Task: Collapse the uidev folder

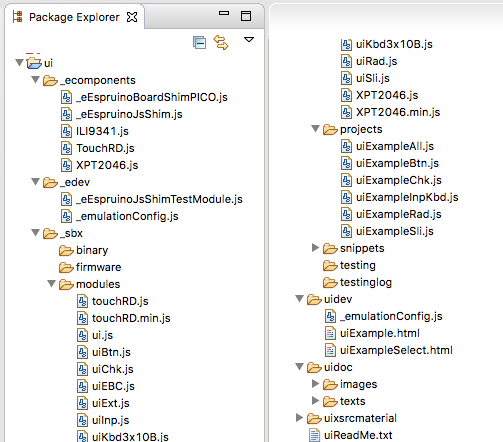Action: coord(300,299)
